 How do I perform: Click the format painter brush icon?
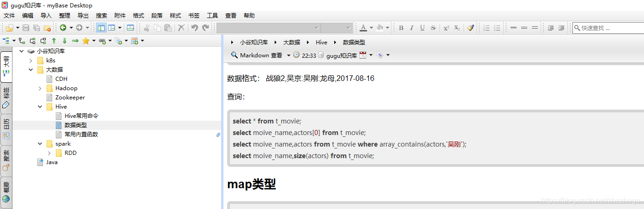pos(470,28)
